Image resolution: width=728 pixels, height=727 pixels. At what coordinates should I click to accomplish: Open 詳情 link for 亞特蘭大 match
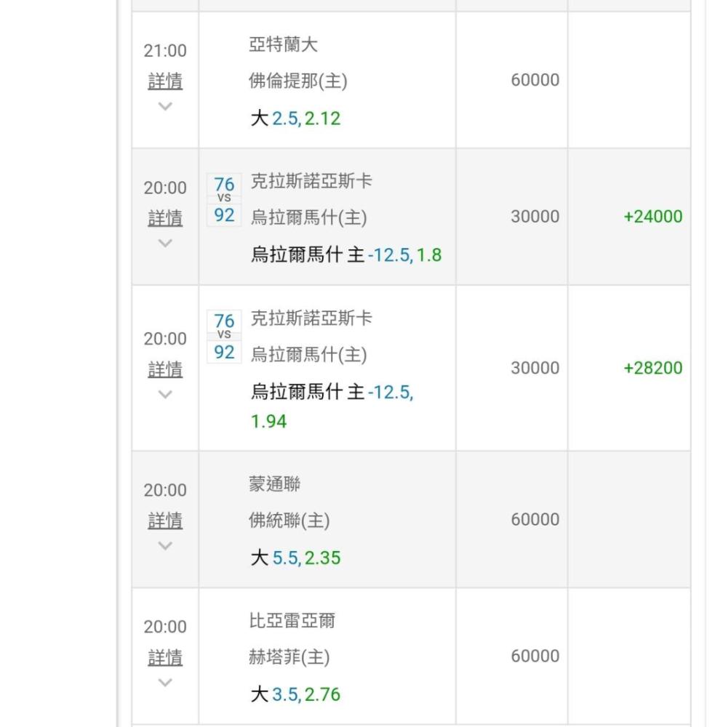click(x=165, y=81)
